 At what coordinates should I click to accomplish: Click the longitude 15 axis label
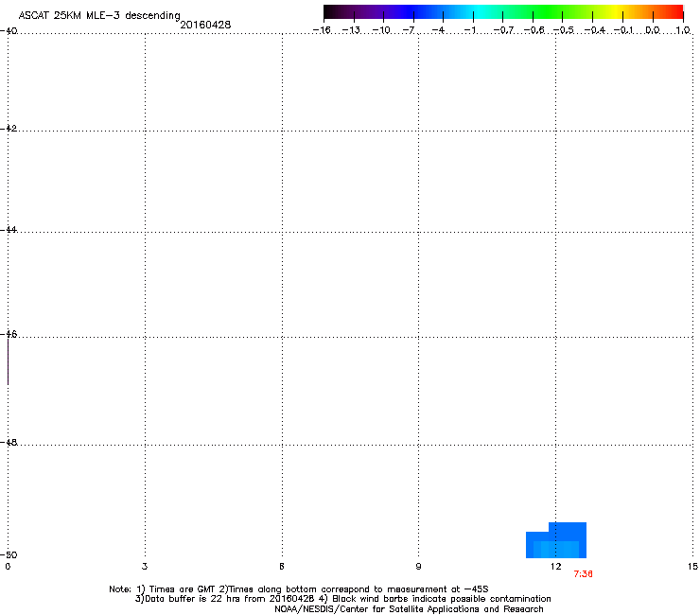pos(692,567)
